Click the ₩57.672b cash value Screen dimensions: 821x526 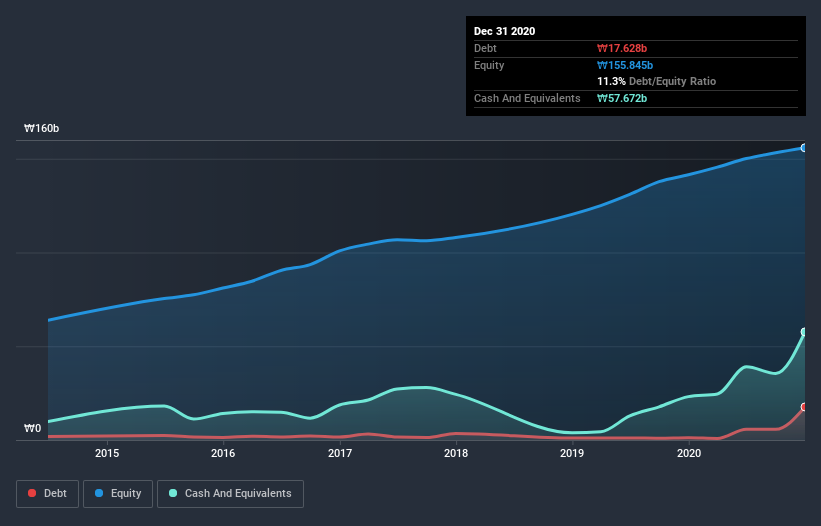coord(622,98)
